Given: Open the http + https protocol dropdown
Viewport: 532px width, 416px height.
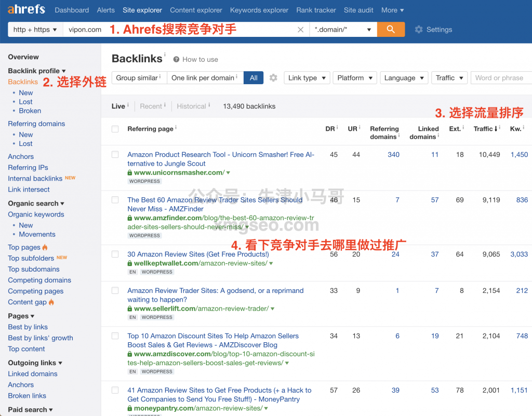Looking at the screenshot, I should (x=35, y=30).
